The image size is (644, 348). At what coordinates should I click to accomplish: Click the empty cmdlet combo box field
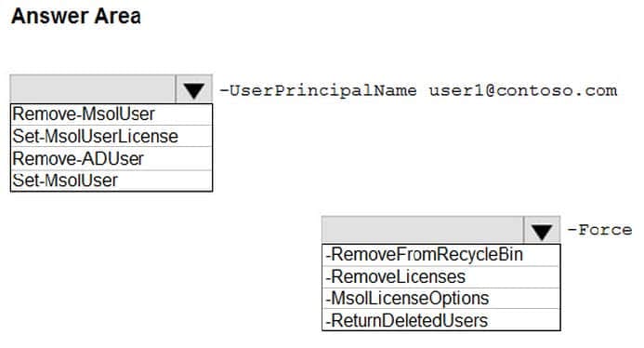pyautogui.click(x=93, y=89)
